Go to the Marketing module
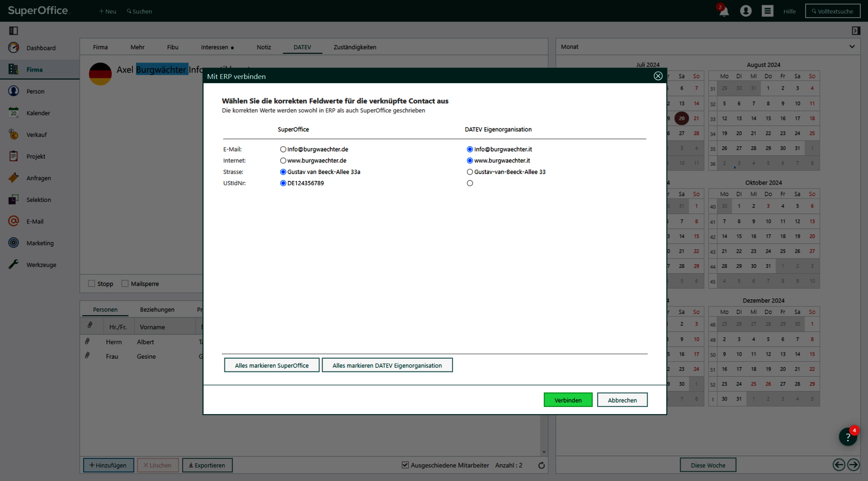Screen dimensions: 868x481 point(39,243)
